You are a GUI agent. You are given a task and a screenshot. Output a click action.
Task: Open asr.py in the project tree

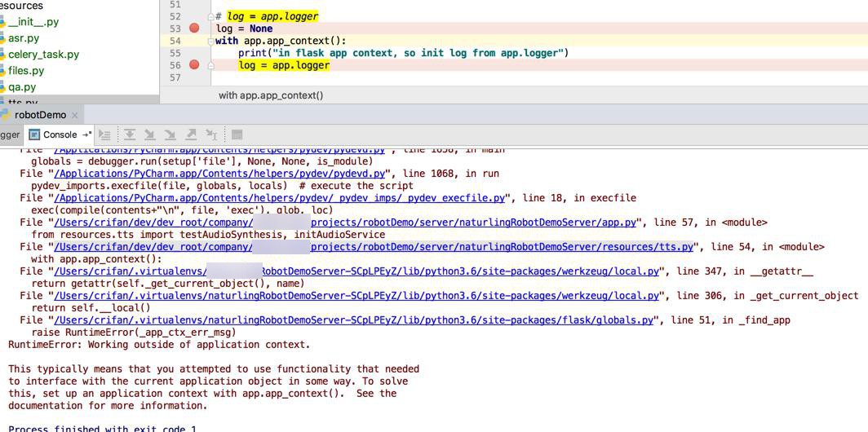(23, 38)
